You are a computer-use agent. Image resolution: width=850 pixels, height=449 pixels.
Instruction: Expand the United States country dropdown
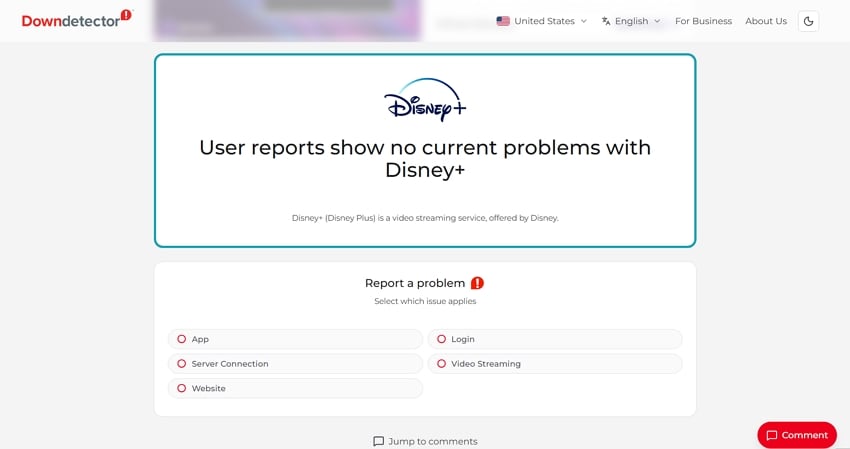click(542, 21)
